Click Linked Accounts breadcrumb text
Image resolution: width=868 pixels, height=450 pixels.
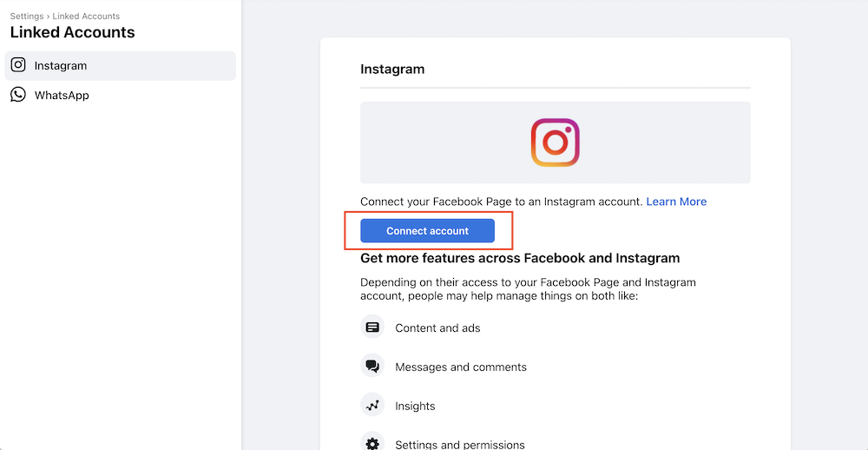(86, 16)
